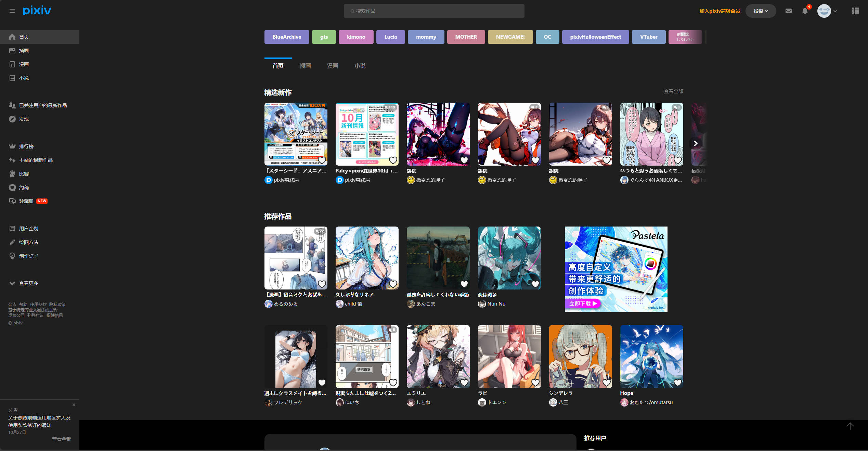Open the hamburger menu icon
Image resolution: width=868 pixels, height=451 pixels.
coord(12,11)
